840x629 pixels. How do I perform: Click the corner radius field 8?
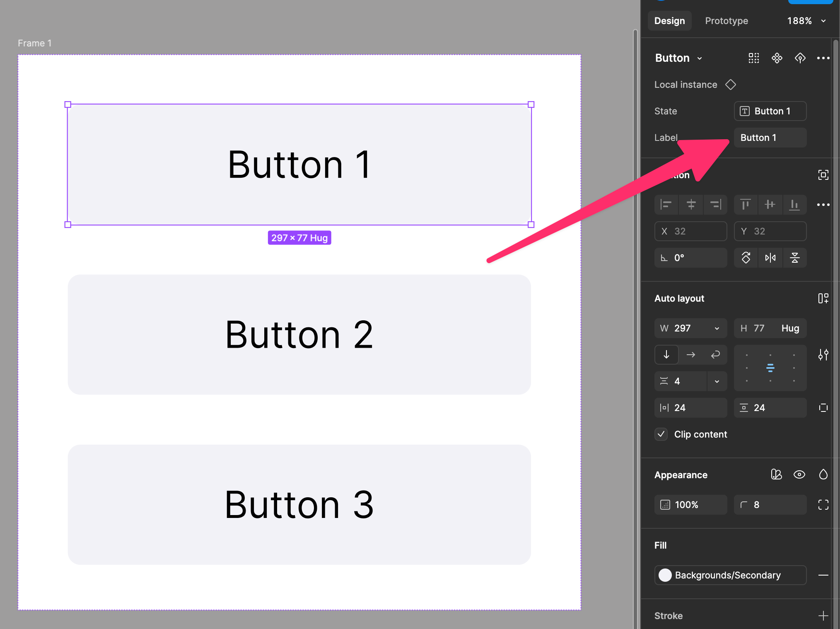770,505
